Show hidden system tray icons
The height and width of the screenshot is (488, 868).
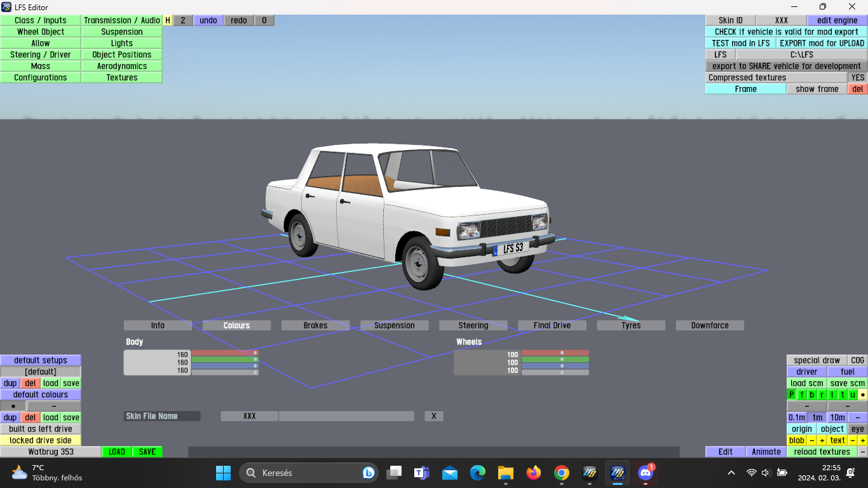pyautogui.click(x=731, y=473)
